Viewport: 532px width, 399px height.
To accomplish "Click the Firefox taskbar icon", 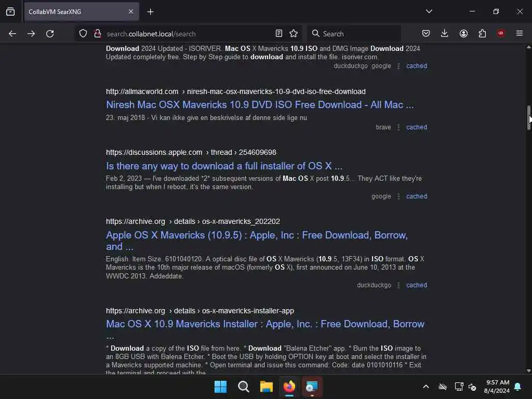I will tap(289, 387).
